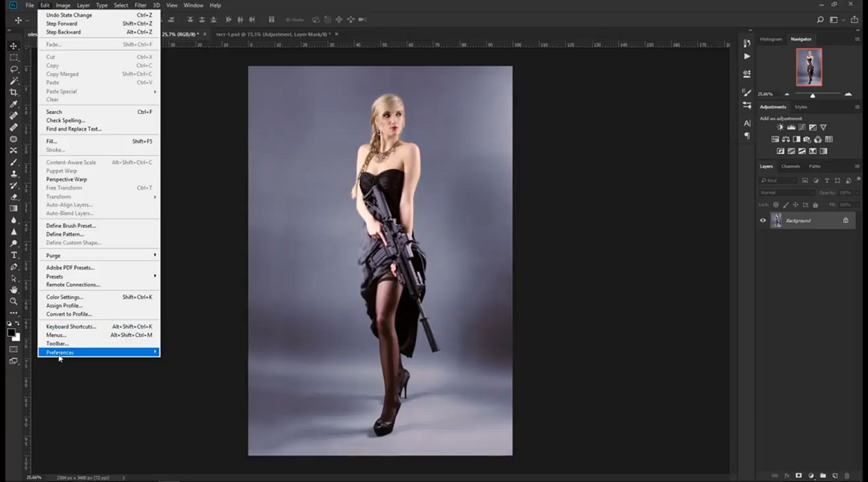Hide the Background layer eye icon
Screen dimensions: 868x482
(x=763, y=220)
